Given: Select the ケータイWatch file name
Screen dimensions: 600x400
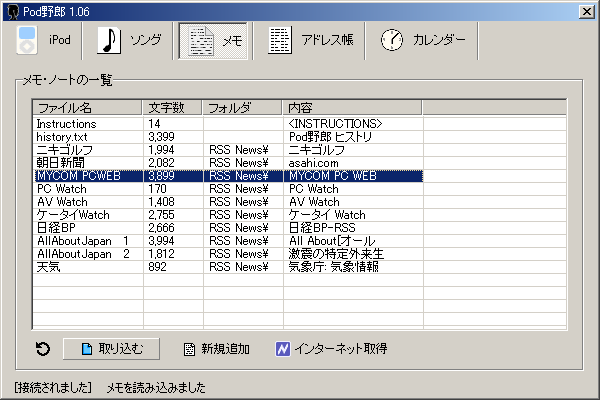Looking at the screenshot, I should coord(73,215).
